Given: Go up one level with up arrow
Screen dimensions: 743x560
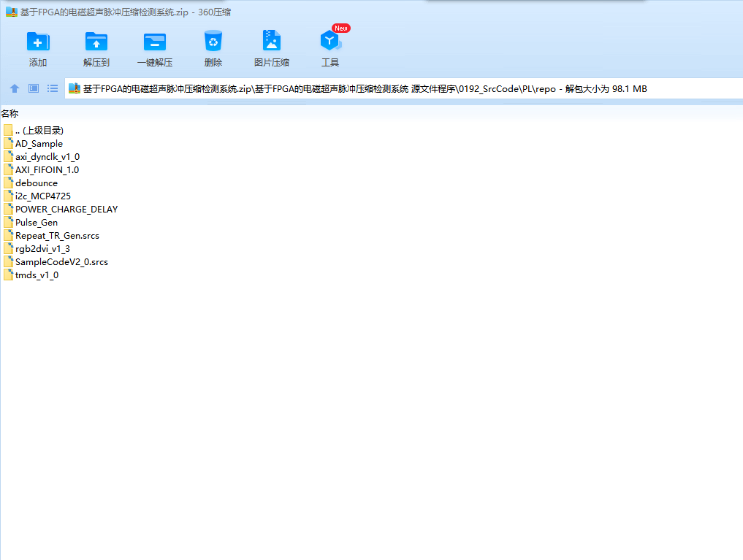Looking at the screenshot, I should (15, 88).
